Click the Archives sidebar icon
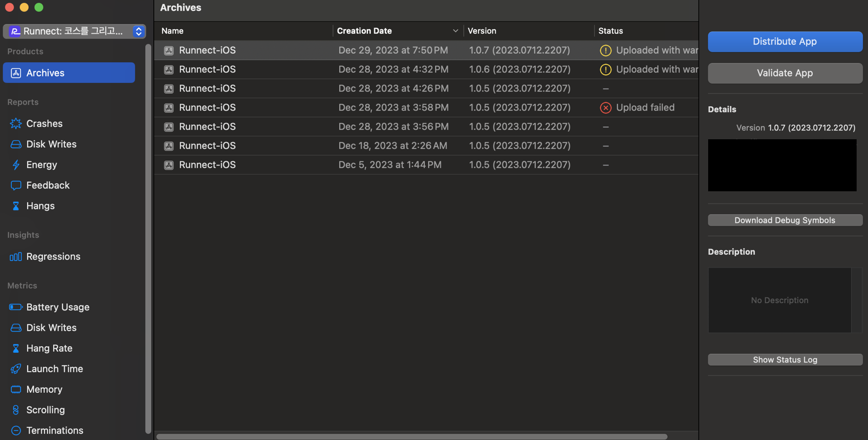Image resolution: width=868 pixels, height=440 pixels. click(16, 73)
